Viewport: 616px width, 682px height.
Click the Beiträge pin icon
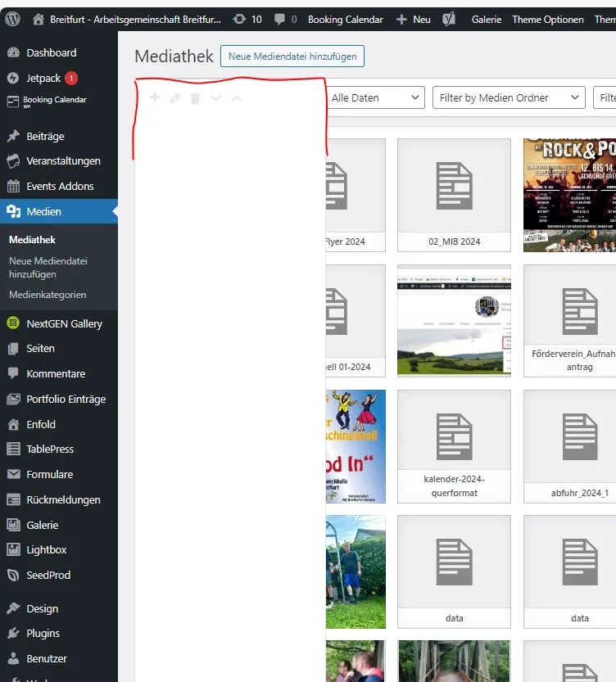tap(13, 136)
